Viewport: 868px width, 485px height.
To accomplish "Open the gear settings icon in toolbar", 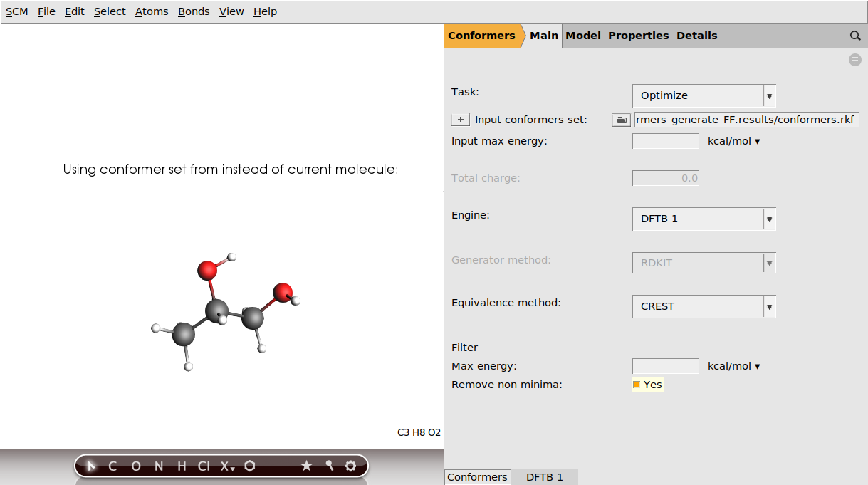I will (350, 466).
